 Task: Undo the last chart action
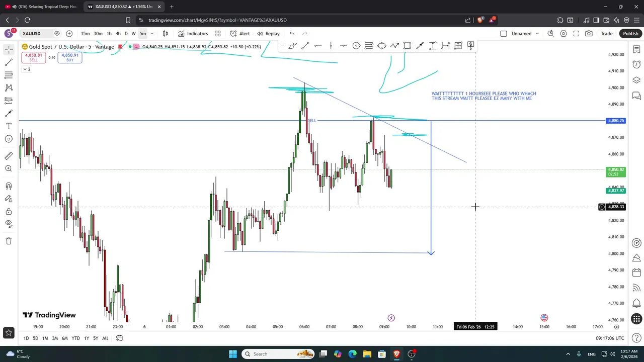292,34
